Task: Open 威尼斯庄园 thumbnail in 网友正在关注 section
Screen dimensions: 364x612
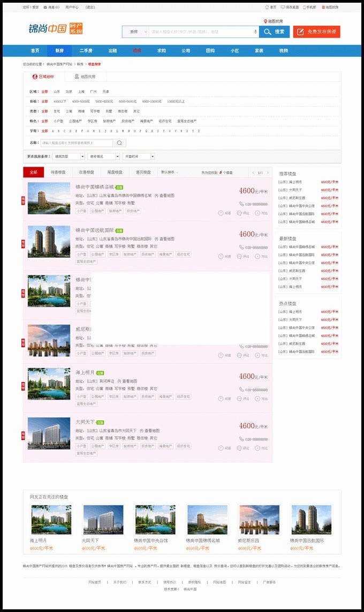Action: click(260, 519)
